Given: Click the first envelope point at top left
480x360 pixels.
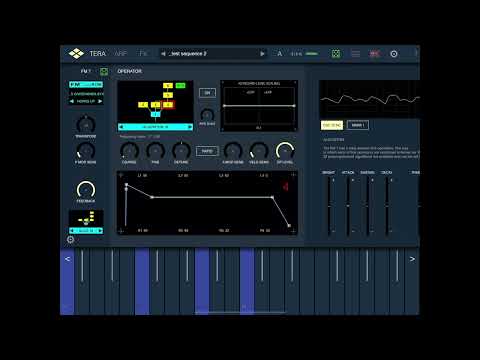Looking at the screenshot, I should 126,184.
